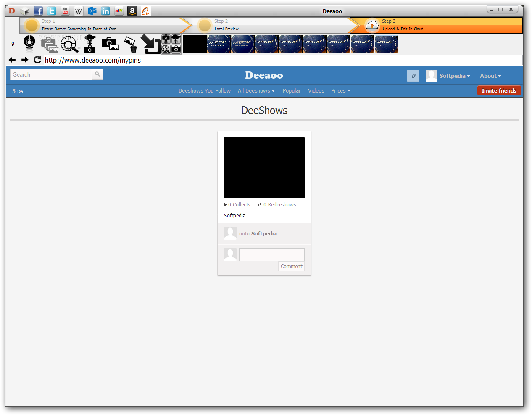Open the 3D box icon in the top bar

pos(25,11)
